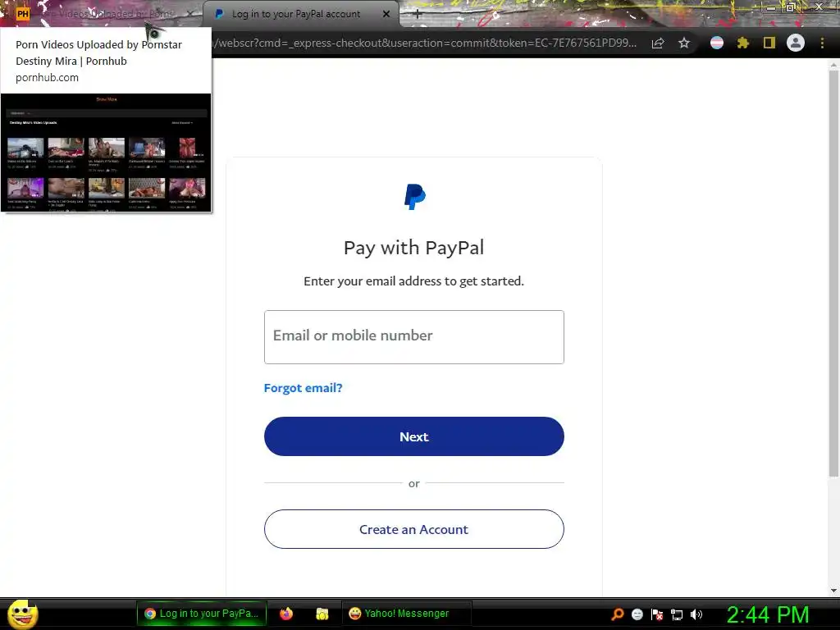Viewport: 840px width, 630px height.
Task: Open the file folder taskbar icon
Action: coord(322,614)
